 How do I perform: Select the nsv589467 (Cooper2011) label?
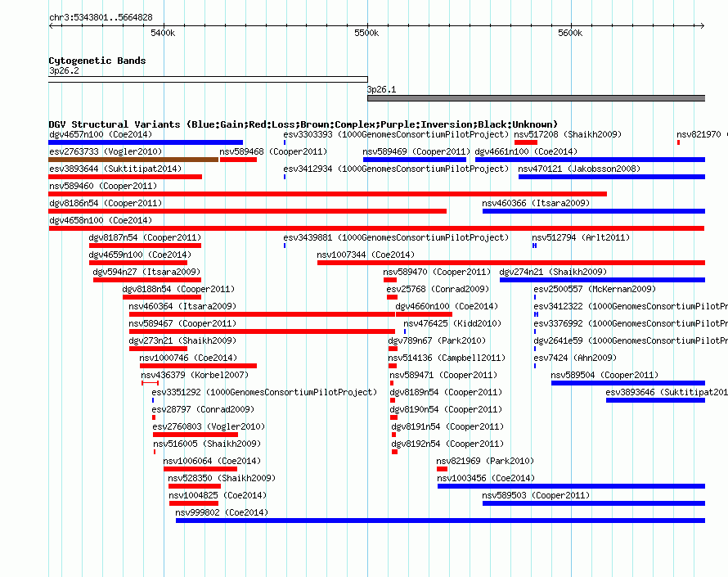[182, 324]
